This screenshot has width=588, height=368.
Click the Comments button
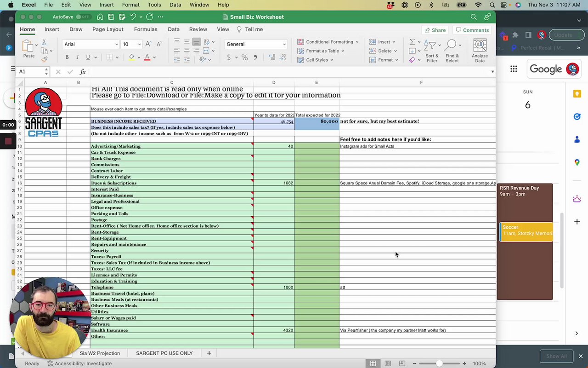[472, 30]
